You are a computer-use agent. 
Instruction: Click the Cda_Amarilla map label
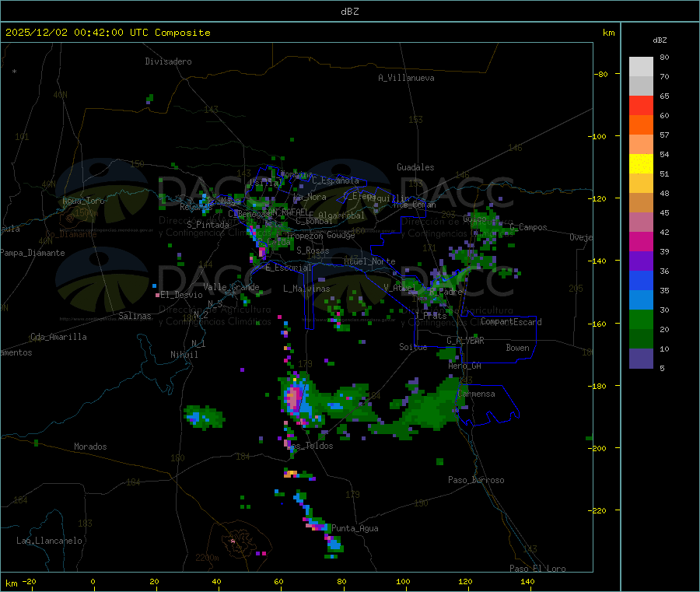(x=58, y=337)
